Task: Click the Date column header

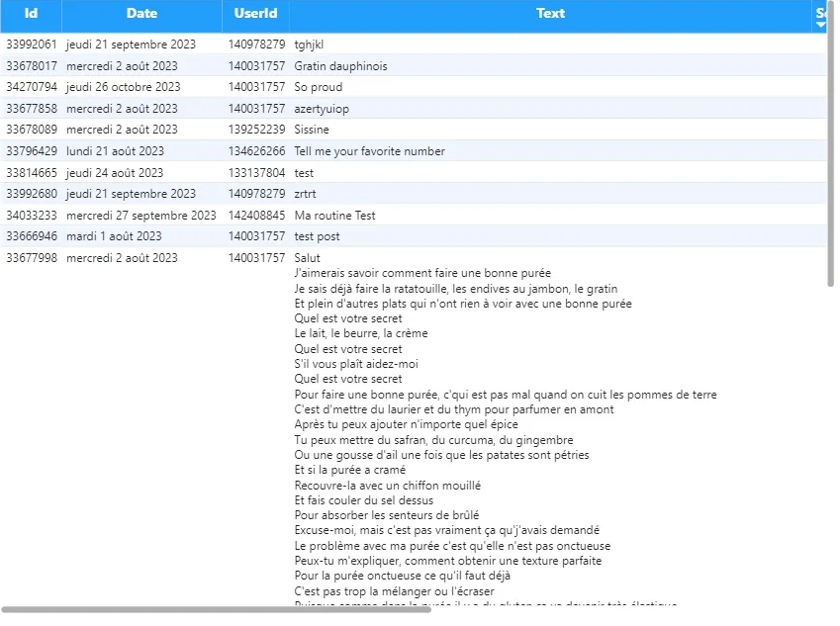Action: (x=141, y=14)
